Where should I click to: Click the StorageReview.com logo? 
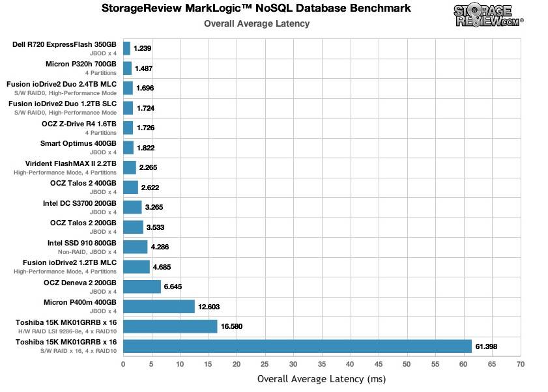[489, 16]
